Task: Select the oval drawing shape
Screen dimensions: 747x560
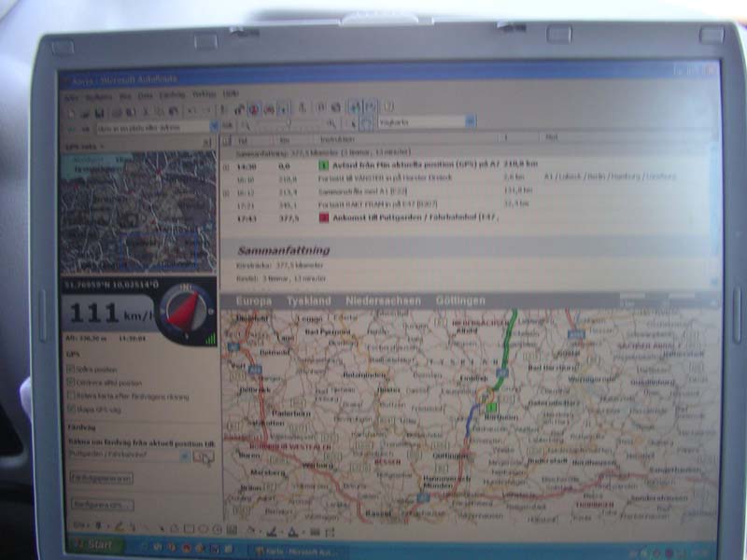Action: click(203, 529)
